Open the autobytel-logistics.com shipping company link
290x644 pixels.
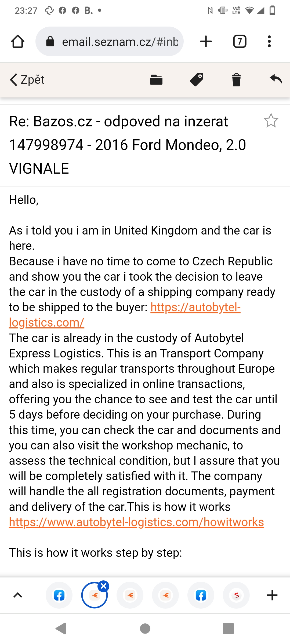pyautogui.click(x=195, y=308)
